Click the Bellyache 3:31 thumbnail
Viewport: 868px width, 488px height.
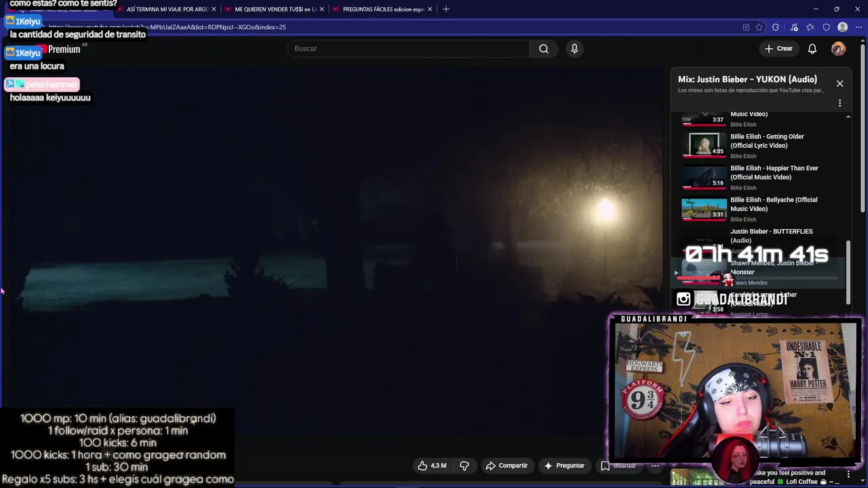[704, 209]
